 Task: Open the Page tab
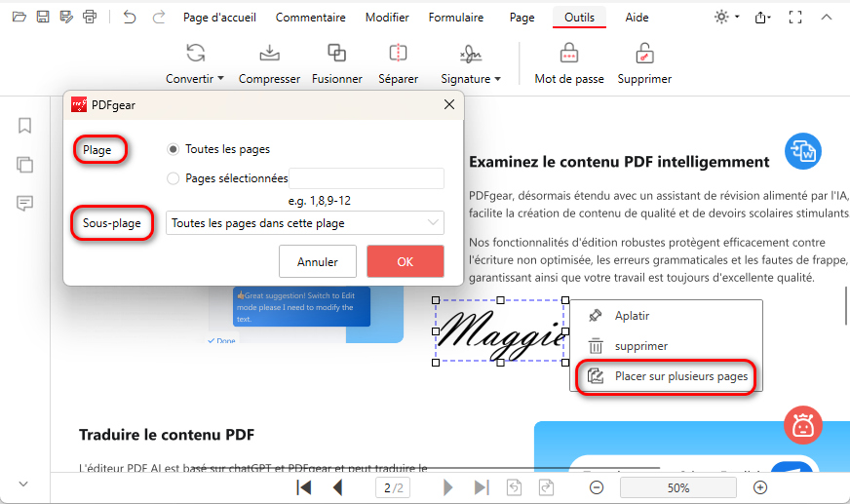522,18
